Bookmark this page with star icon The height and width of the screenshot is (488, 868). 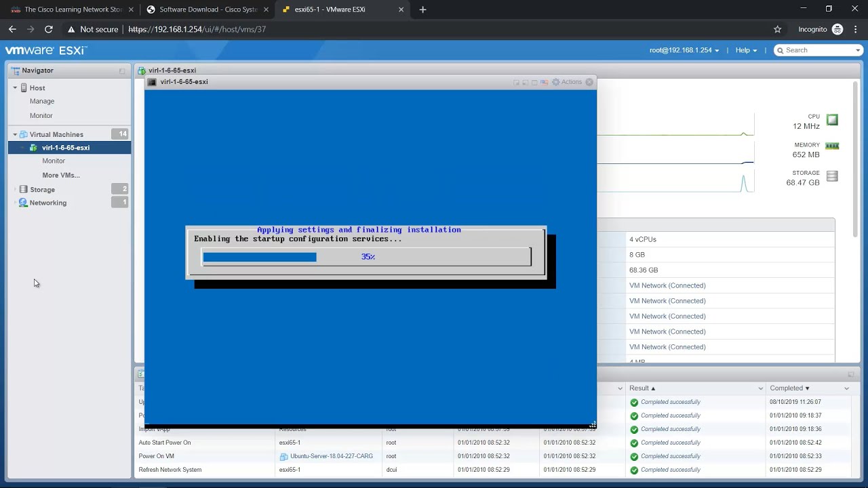(778, 29)
